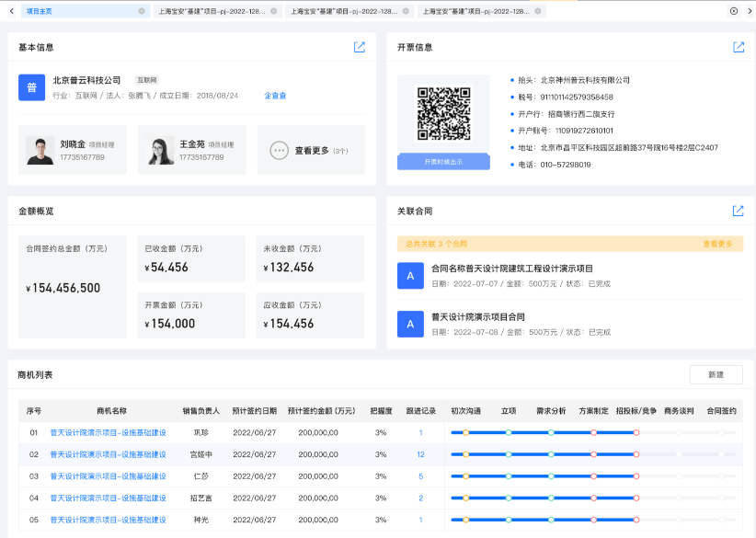The width and height of the screenshot is (756, 538).
Task: Close the 项目主页 tab
Action: 142,11
